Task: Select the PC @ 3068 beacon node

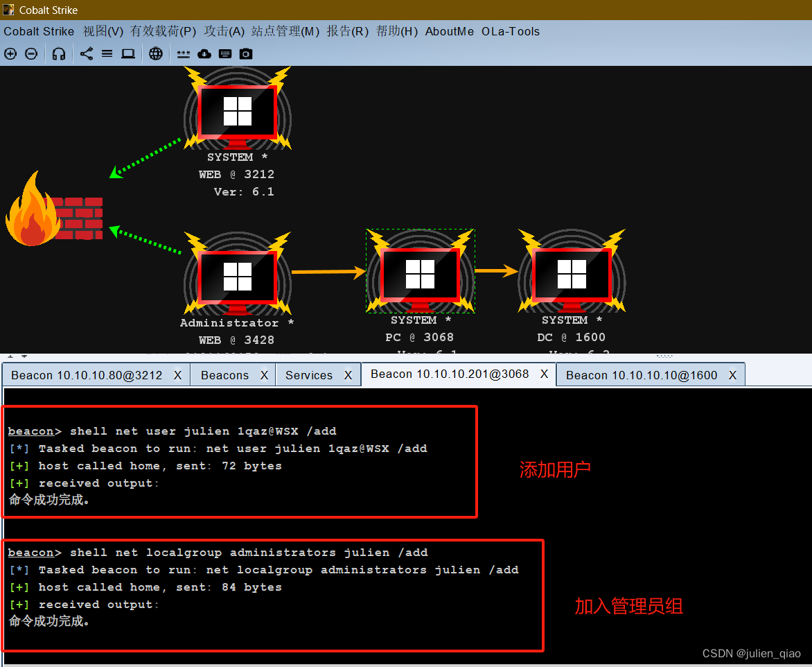Action: 420,271
